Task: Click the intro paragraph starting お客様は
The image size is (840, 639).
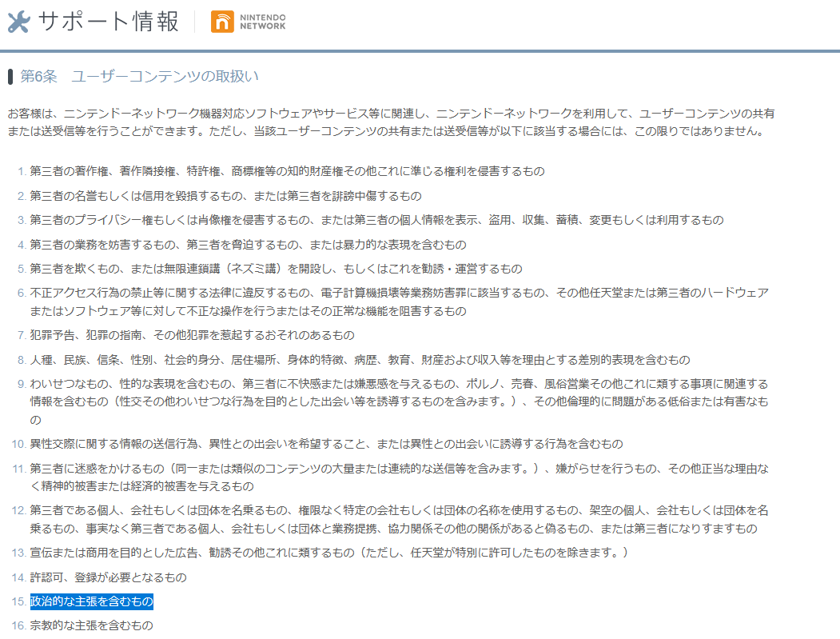Action: [391, 122]
